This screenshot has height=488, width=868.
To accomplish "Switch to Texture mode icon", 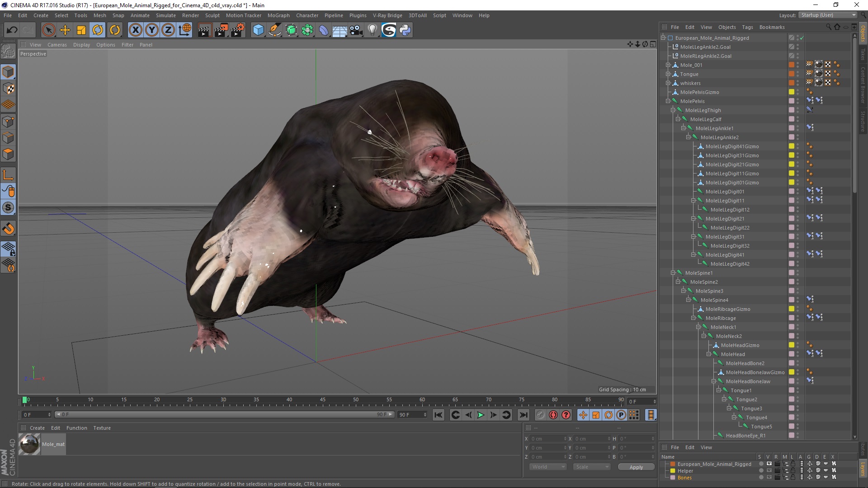I will pyautogui.click(x=8, y=89).
